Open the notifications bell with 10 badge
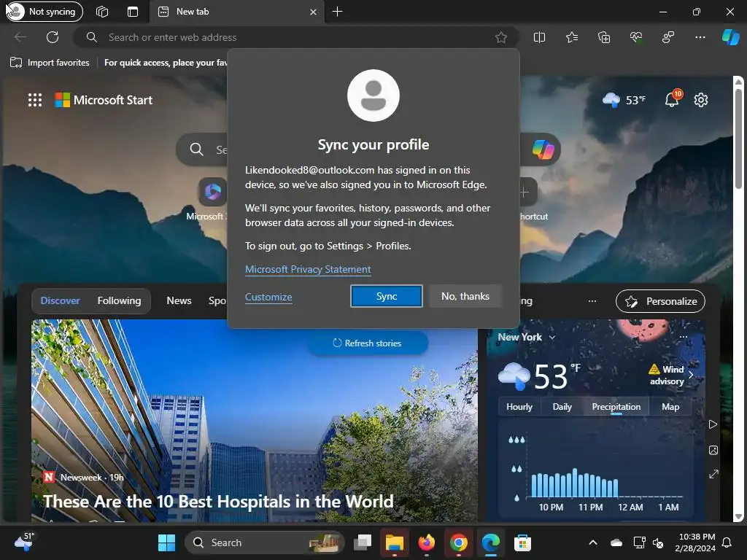 [672, 99]
